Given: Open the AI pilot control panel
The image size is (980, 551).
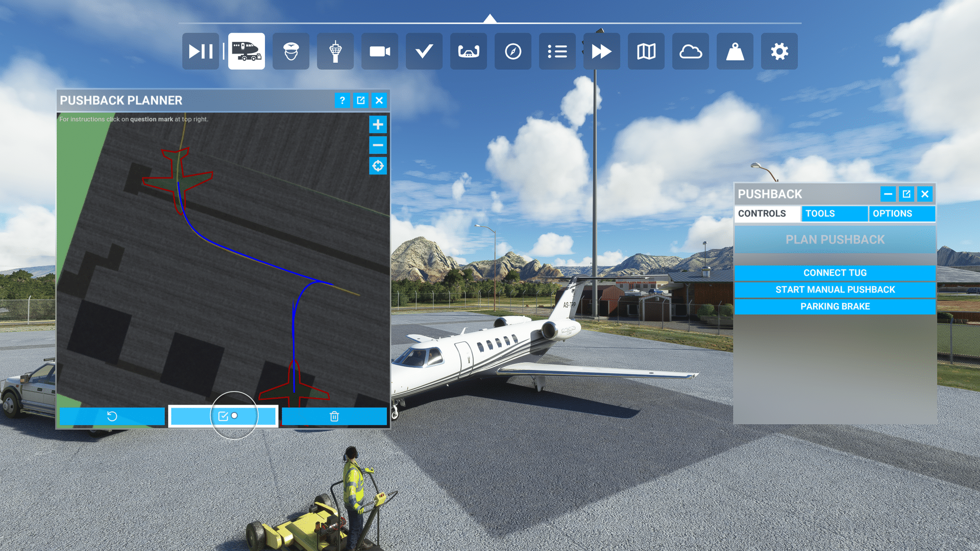Looking at the screenshot, I should 291,52.
